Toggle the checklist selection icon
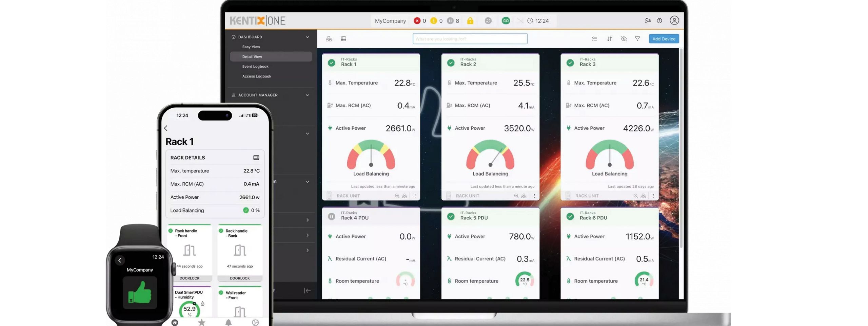Screen dimensions: 868x326 (594, 39)
